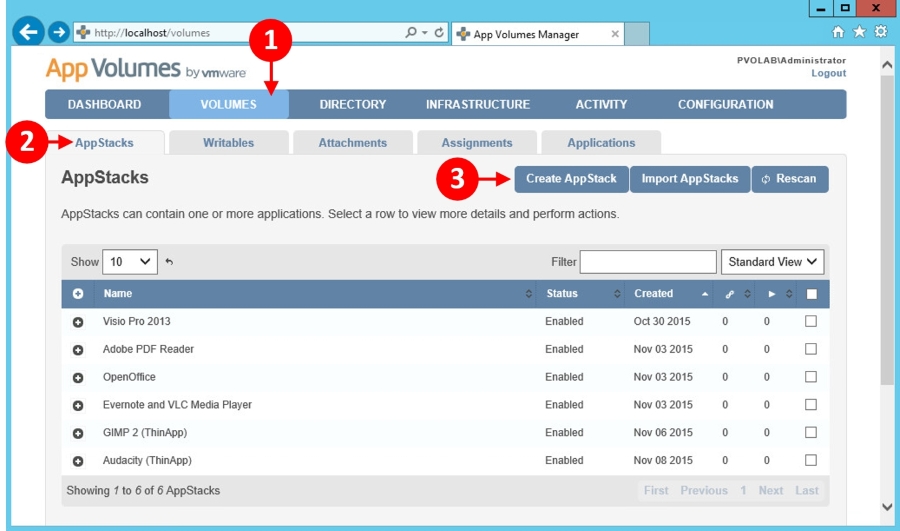Viewport: 900px width, 531px height.
Task: Check the GIMP 2 (ThinApp) checkbox
Action: [x=811, y=432]
